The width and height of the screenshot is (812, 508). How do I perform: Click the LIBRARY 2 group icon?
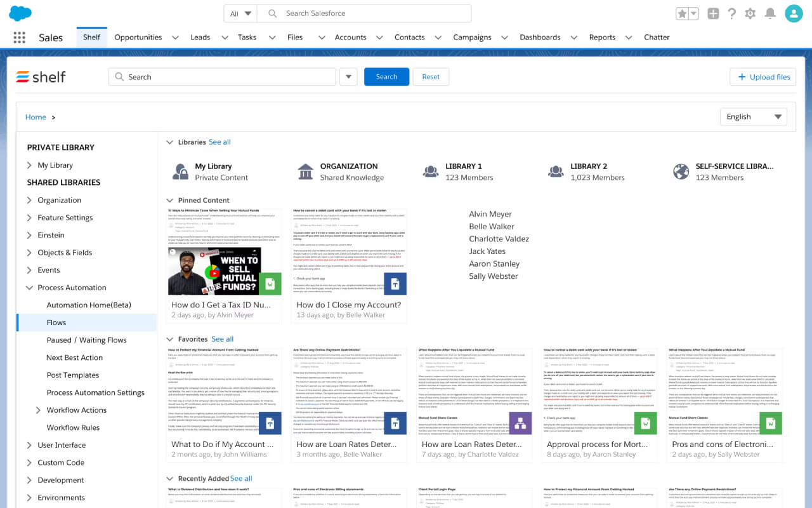[556, 171]
